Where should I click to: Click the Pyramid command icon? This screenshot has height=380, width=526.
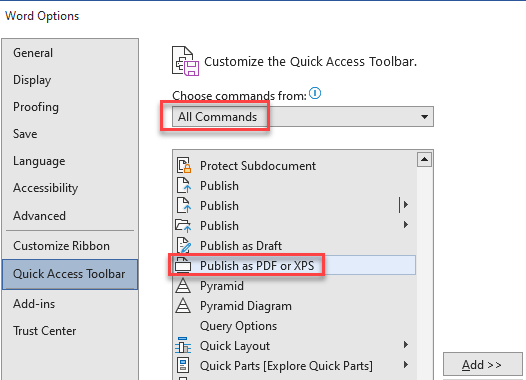(x=183, y=285)
